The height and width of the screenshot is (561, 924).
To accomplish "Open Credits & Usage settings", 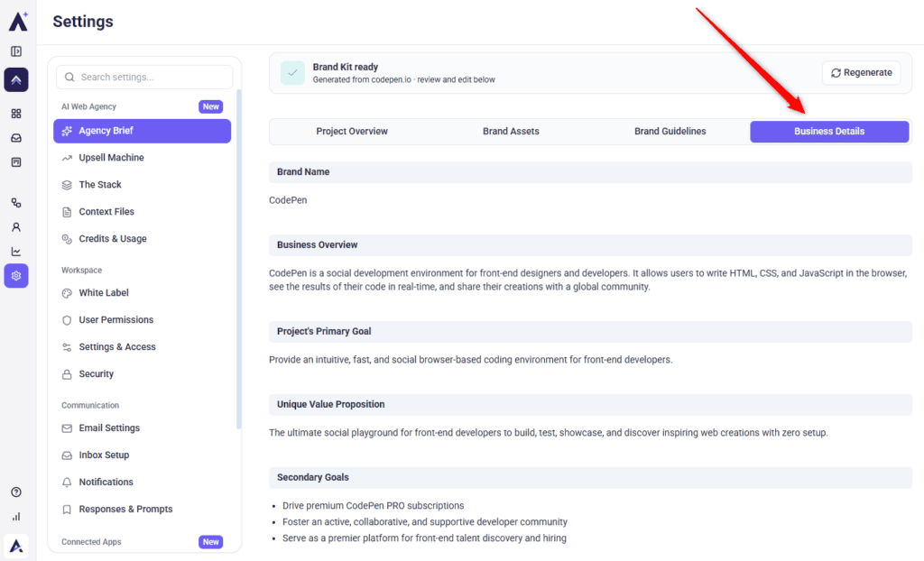I will click(x=142, y=239).
